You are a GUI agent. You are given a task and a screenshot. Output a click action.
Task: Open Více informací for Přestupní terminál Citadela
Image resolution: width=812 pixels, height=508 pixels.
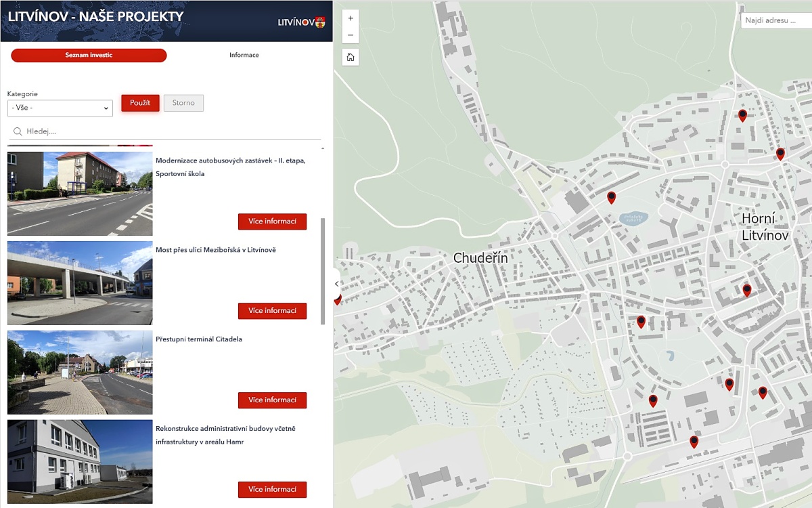pos(272,400)
